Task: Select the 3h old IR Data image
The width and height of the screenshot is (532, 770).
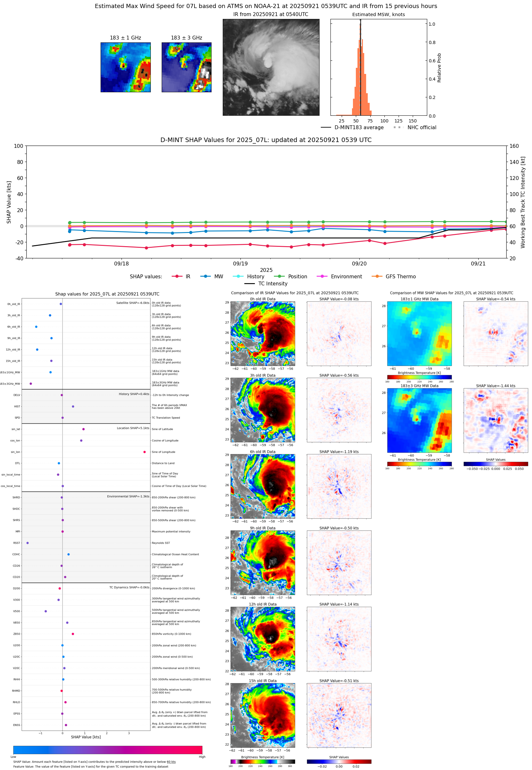Action: (x=263, y=410)
